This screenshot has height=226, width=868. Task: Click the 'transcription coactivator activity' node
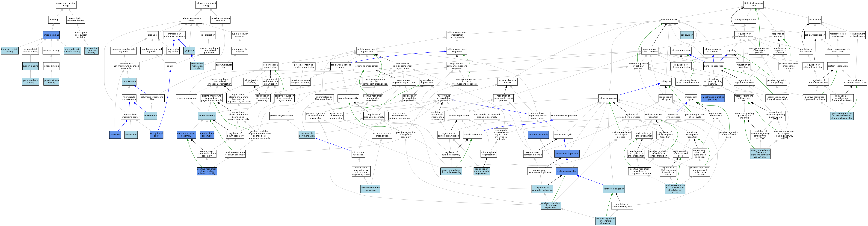click(91, 50)
